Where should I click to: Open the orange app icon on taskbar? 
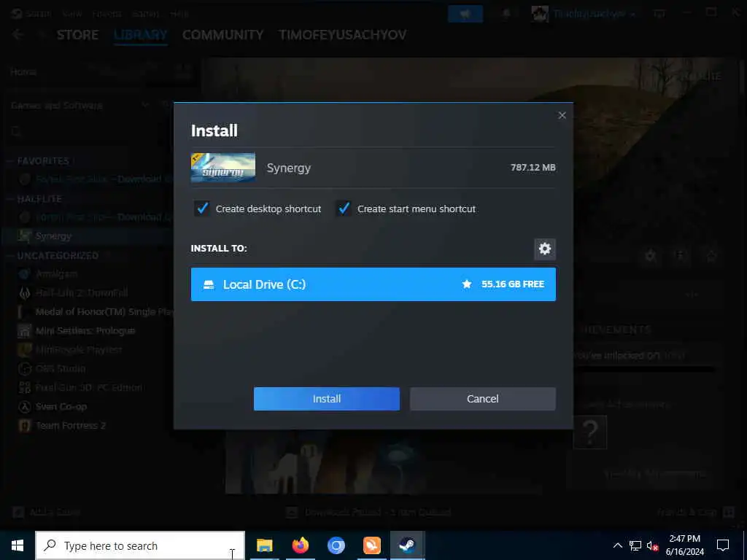pos(371,545)
